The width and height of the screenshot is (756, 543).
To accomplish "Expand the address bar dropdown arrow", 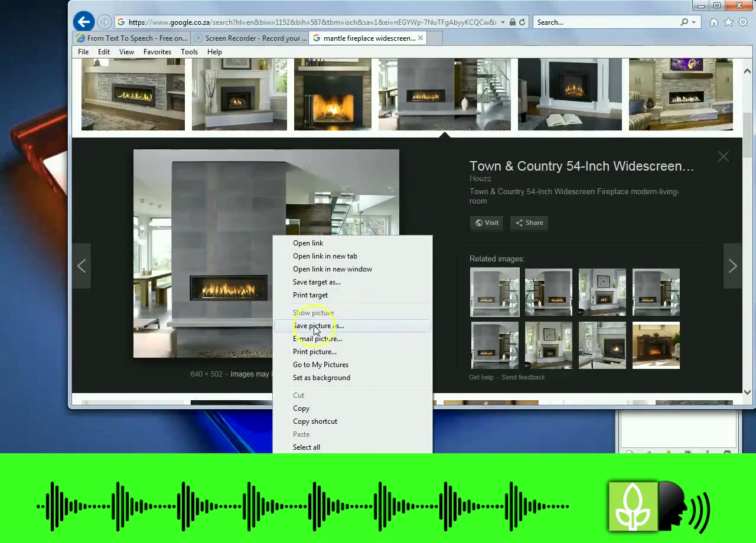I will click(503, 22).
